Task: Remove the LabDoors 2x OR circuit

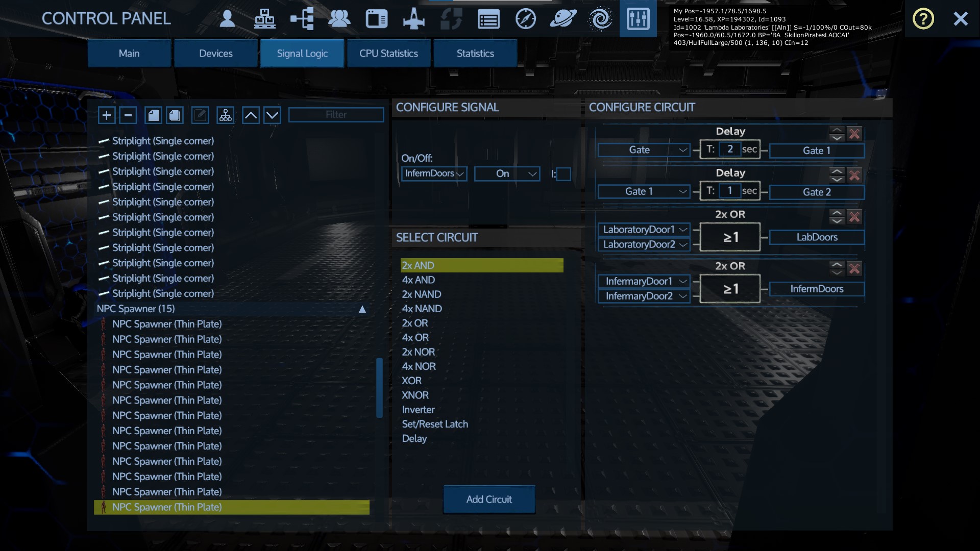Action: click(854, 217)
